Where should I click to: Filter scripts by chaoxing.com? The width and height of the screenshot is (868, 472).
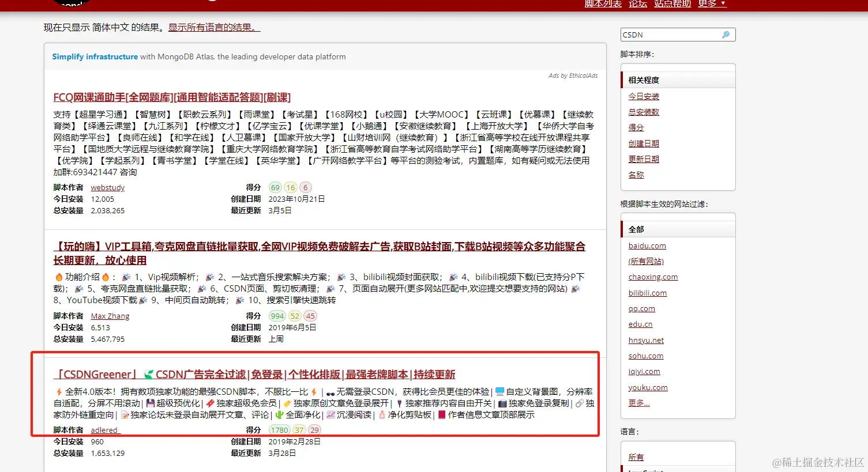(x=653, y=277)
